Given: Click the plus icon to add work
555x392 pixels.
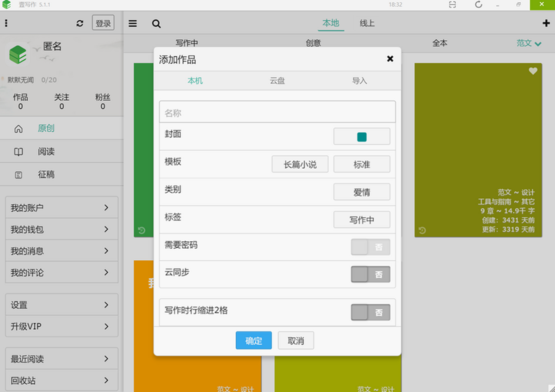Looking at the screenshot, I should coord(546,24).
